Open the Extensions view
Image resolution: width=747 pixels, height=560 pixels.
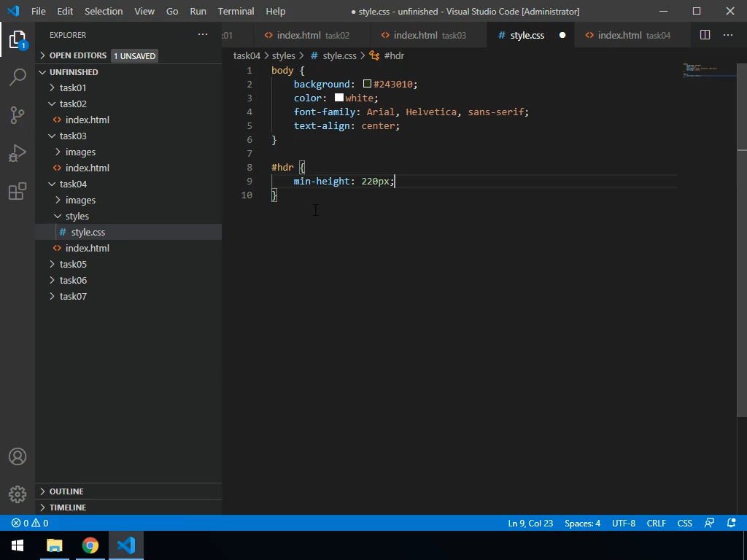(x=18, y=192)
